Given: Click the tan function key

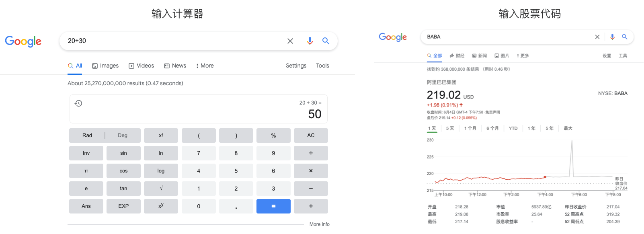Looking at the screenshot, I should [x=123, y=189].
